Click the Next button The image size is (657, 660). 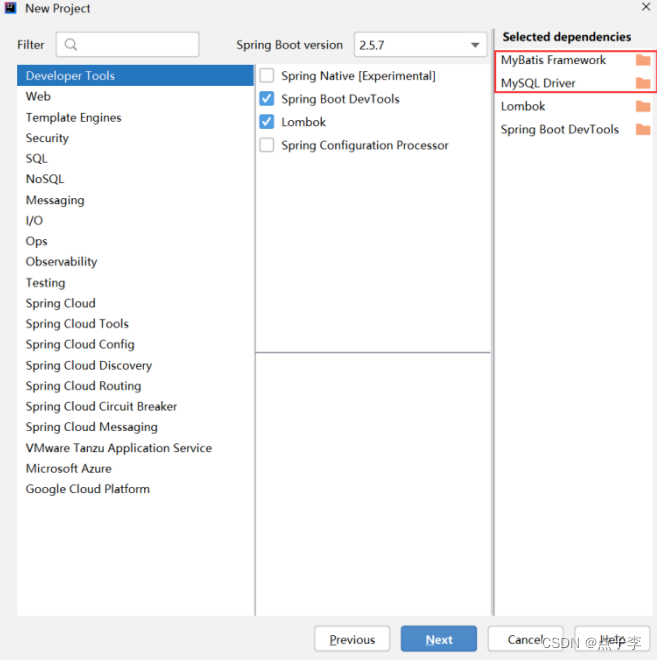coord(439,639)
